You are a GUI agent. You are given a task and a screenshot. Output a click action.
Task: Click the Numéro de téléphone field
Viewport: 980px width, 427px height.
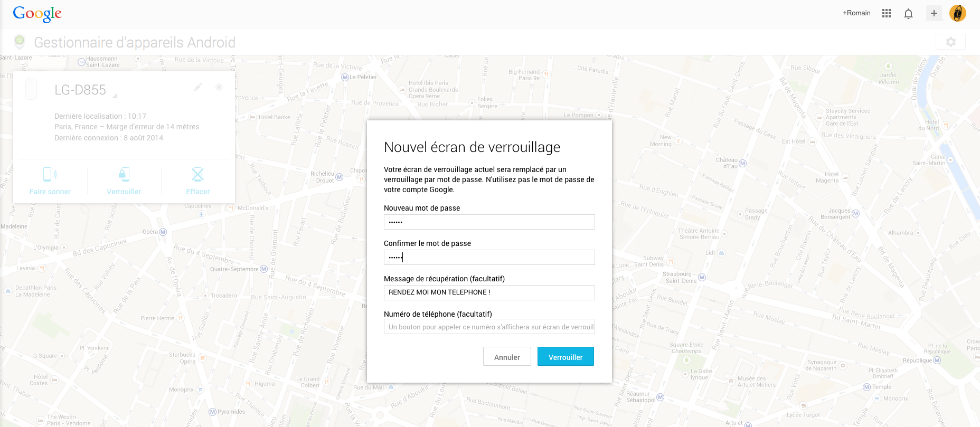tap(489, 327)
